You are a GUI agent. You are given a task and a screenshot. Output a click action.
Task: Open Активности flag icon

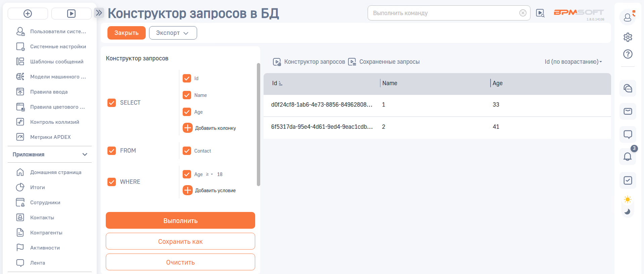point(20,248)
